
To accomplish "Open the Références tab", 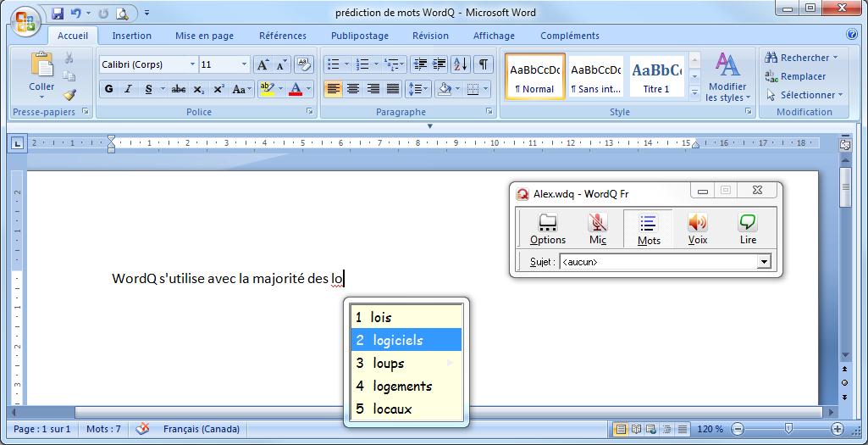I will point(283,36).
